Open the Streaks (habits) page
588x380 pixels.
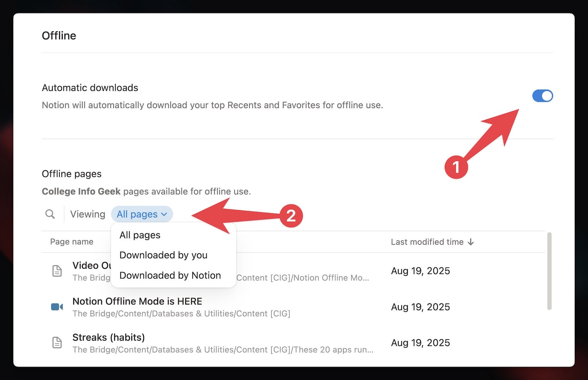108,337
